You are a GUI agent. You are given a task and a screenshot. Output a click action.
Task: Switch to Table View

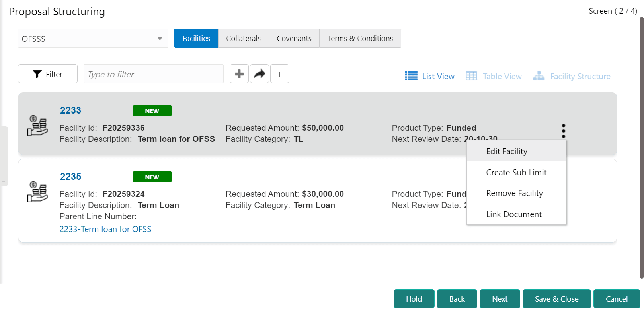tap(494, 76)
